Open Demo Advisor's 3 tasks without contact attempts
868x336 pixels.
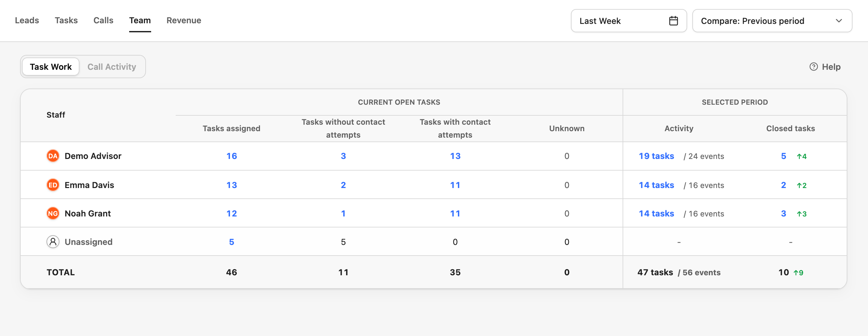[343, 156]
